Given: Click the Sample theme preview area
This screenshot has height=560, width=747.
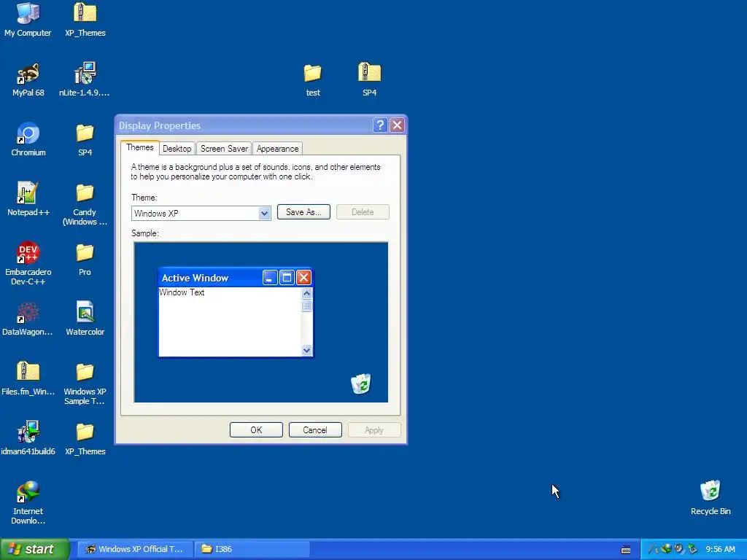Looking at the screenshot, I should pos(261,322).
